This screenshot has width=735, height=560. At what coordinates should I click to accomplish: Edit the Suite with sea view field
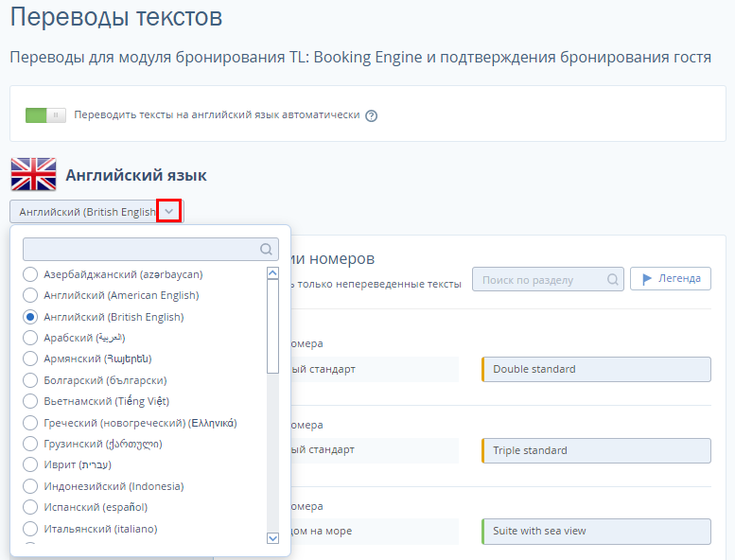tap(597, 531)
